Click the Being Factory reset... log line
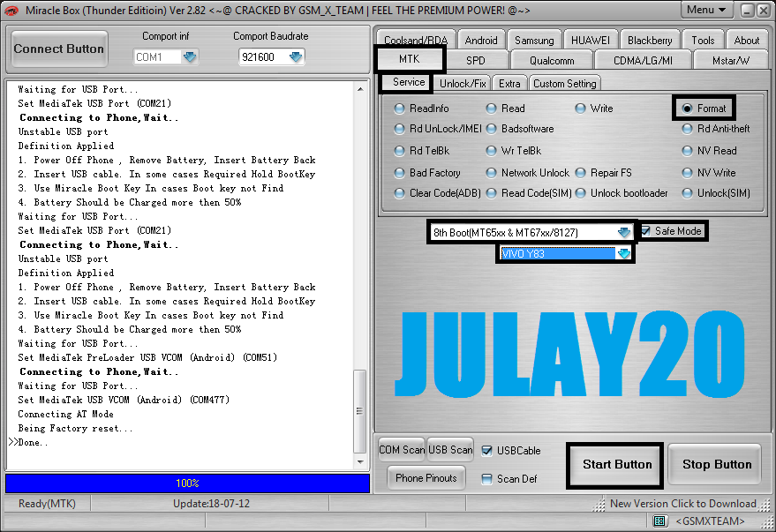776x532 pixels. [75, 428]
